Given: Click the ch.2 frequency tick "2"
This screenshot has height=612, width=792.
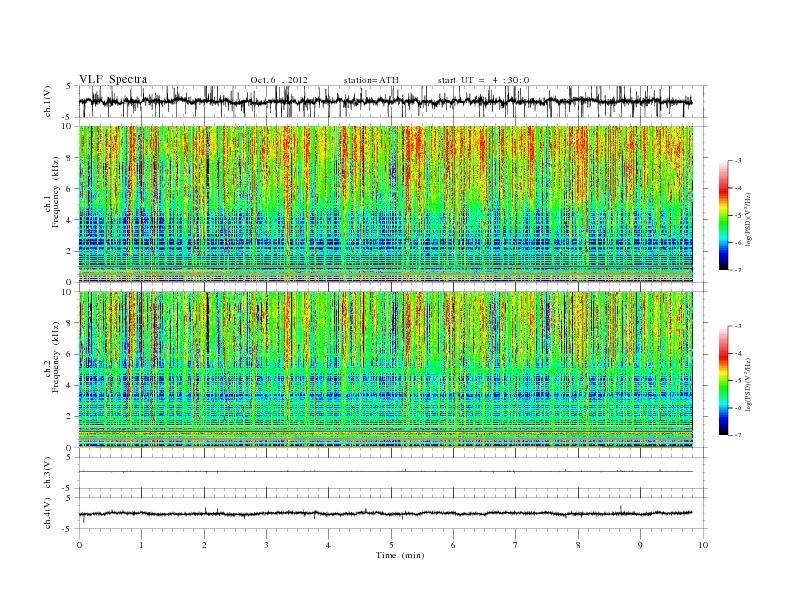Looking at the screenshot, I should (x=69, y=417).
